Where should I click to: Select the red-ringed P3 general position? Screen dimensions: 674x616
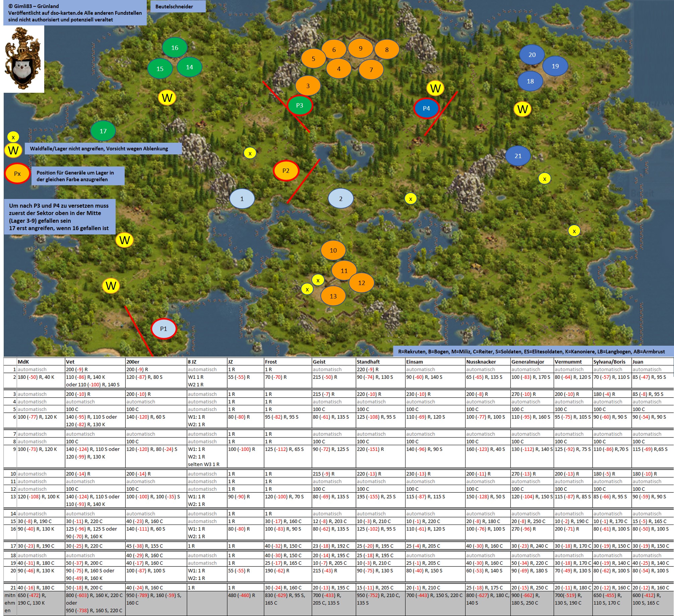coord(300,105)
